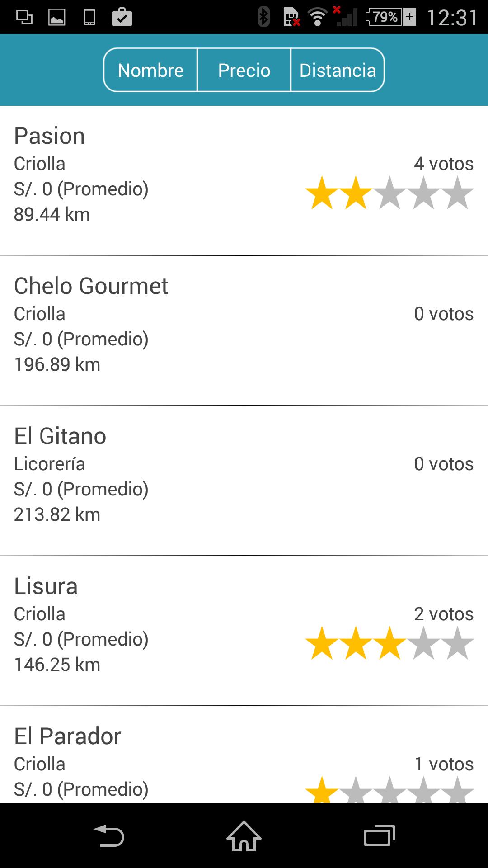Tap the Android home icon

coord(244,835)
